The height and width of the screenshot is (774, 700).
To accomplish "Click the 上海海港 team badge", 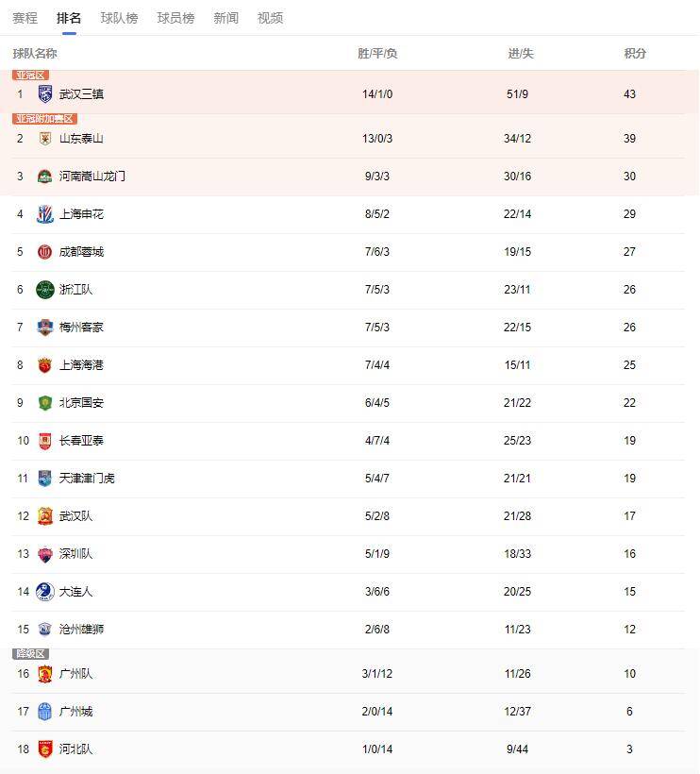I will pos(45,365).
